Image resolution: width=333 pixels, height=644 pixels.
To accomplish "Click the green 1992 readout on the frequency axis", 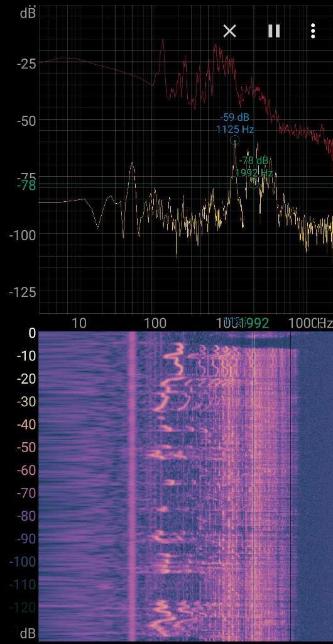I will pos(254,323).
